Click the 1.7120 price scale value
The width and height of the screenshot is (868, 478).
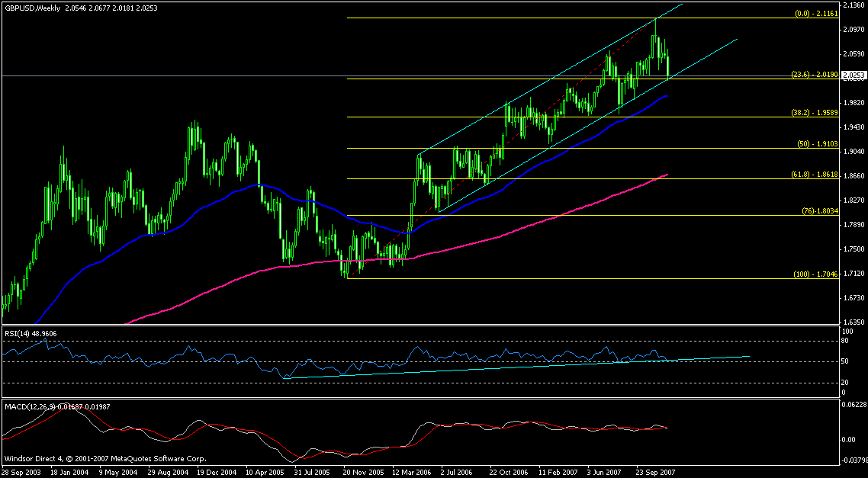(853, 273)
